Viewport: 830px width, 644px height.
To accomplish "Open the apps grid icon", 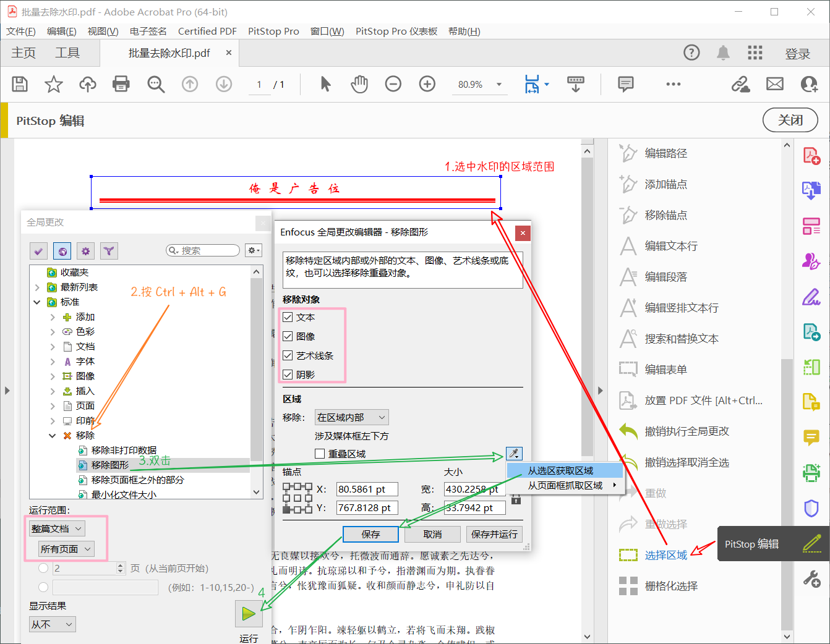I will (x=755, y=53).
